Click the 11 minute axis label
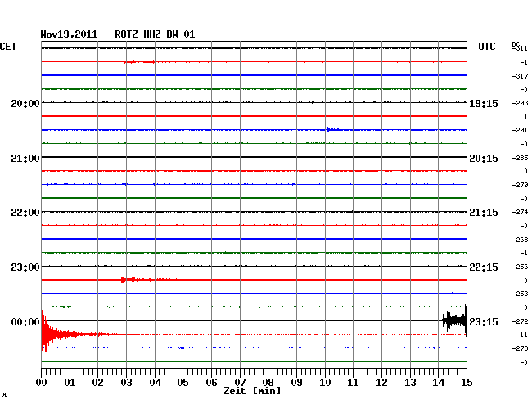Screen dimensions: 532x404 click(353, 383)
